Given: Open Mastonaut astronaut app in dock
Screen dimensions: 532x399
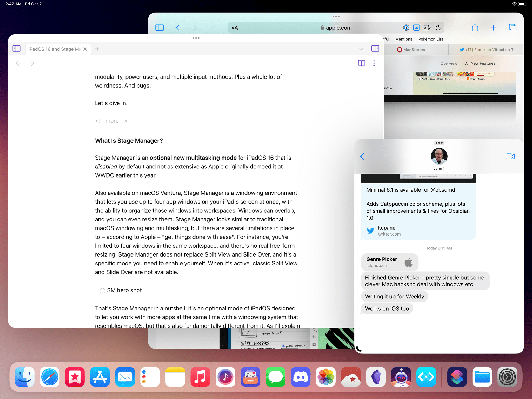Looking at the screenshot, I should (x=401, y=377).
